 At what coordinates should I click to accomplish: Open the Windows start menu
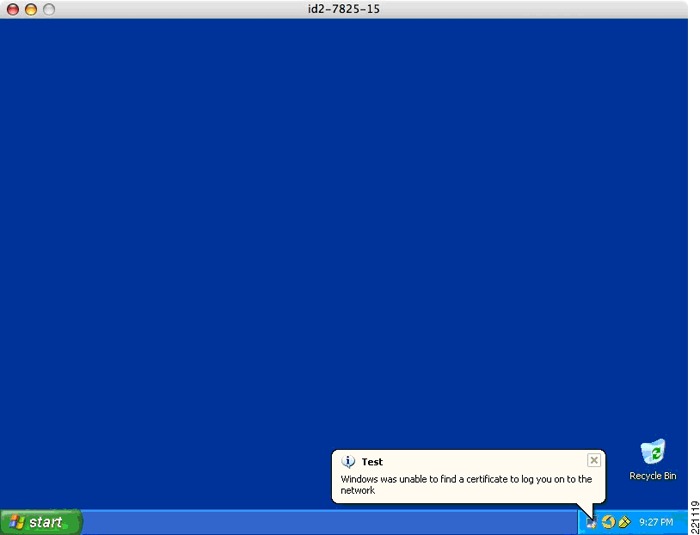[41, 522]
